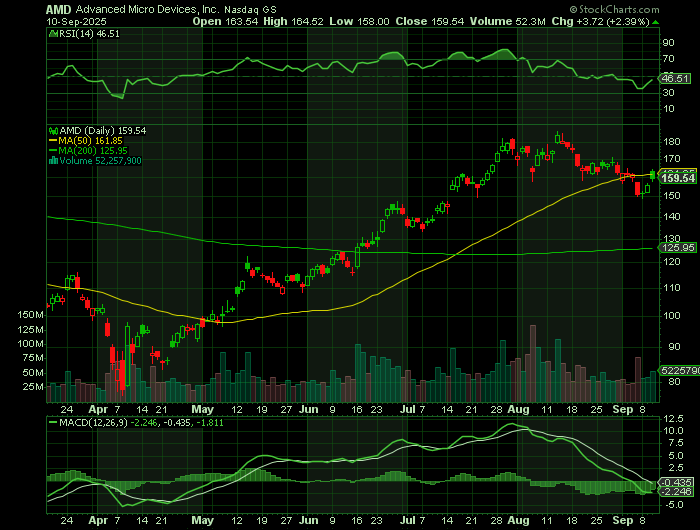The image size is (700, 530).
Task: Click the tallest volume bar in early August
Action: pos(533,363)
